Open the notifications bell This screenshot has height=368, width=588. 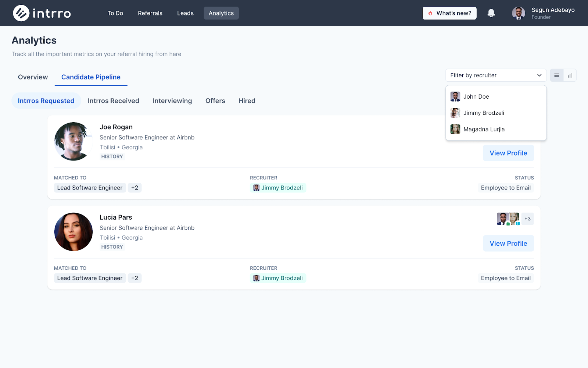(491, 13)
